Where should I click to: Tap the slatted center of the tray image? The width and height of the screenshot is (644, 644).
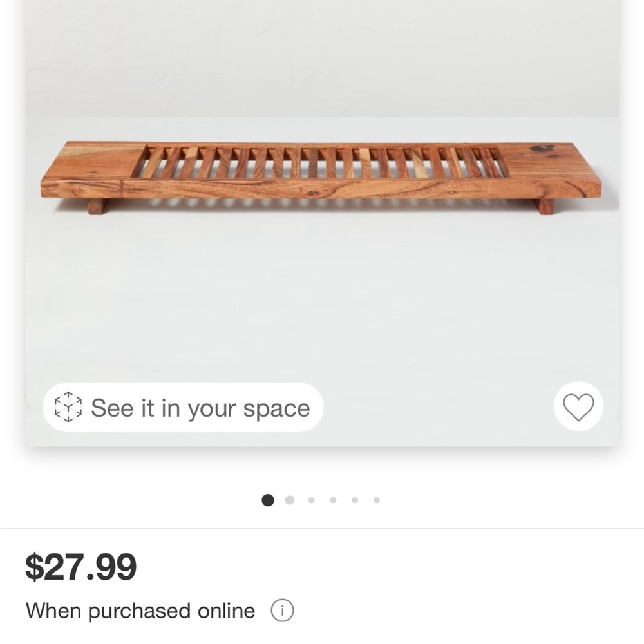pyautogui.click(x=320, y=163)
